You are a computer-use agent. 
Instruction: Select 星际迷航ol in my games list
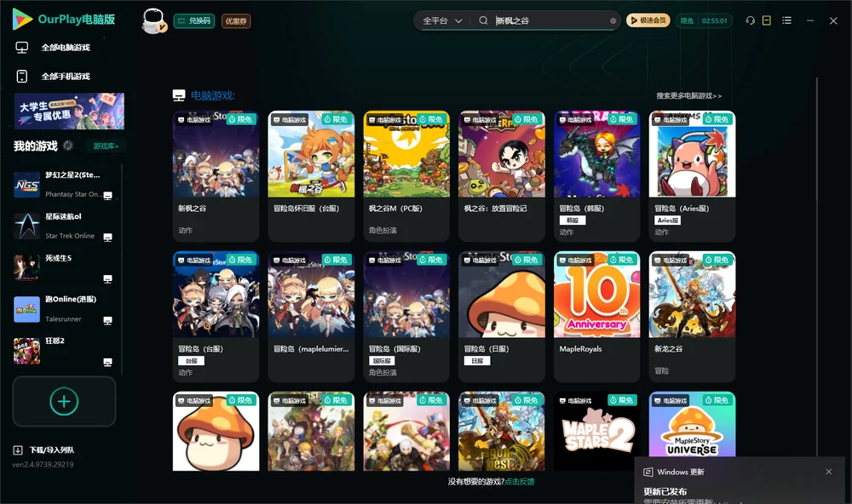64,226
